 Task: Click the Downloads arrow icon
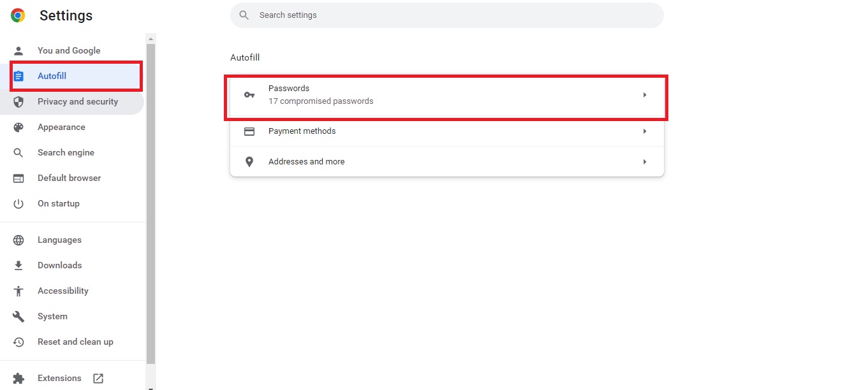[18, 265]
